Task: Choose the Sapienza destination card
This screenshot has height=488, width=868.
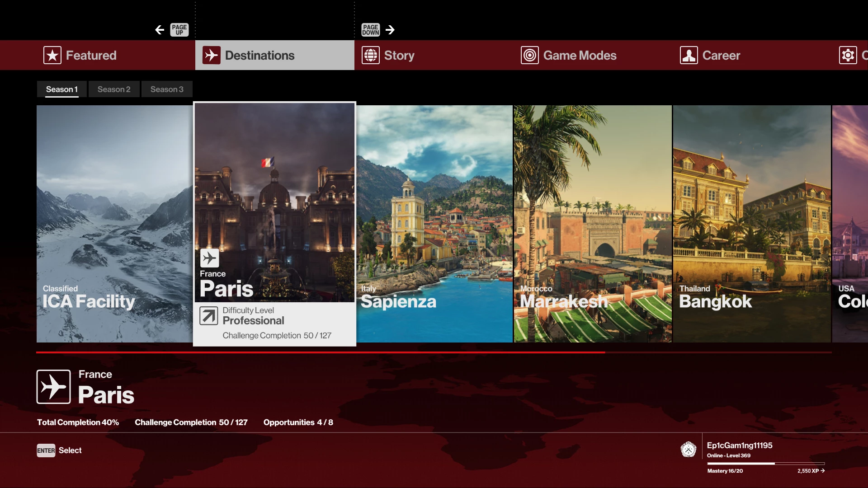Action: click(434, 224)
